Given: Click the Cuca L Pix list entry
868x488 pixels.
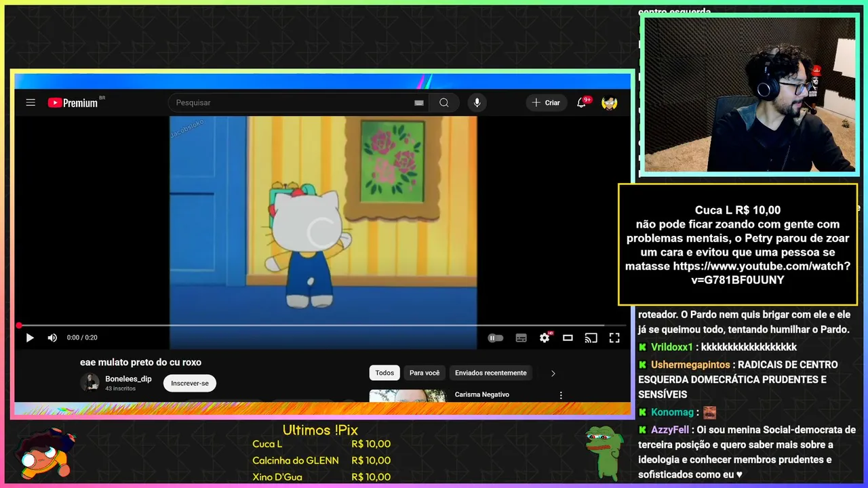Looking at the screenshot, I should click(321, 444).
